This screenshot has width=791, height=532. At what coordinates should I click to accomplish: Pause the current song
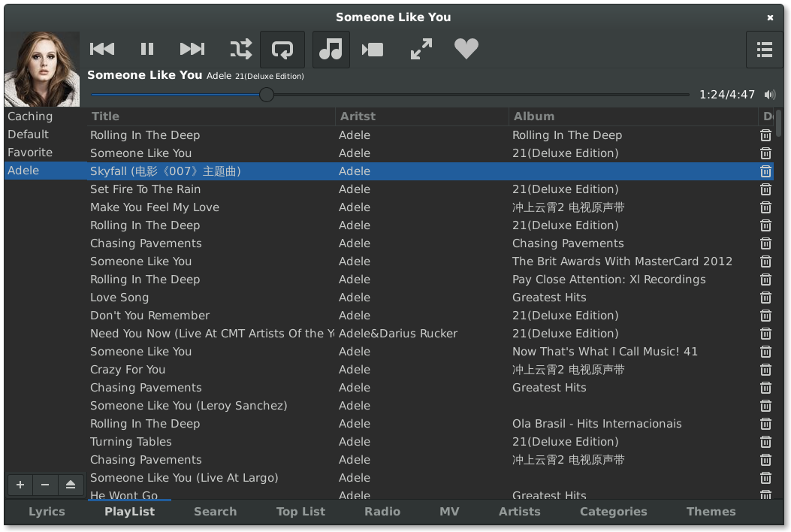point(146,49)
